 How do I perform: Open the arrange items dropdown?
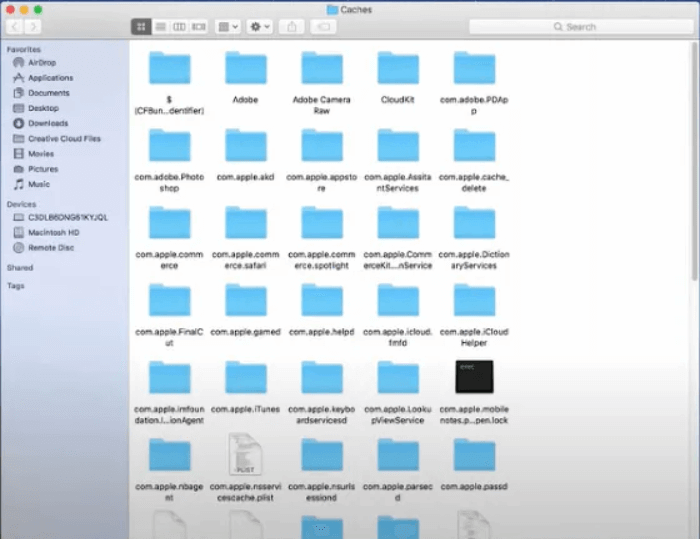[228, 27]
